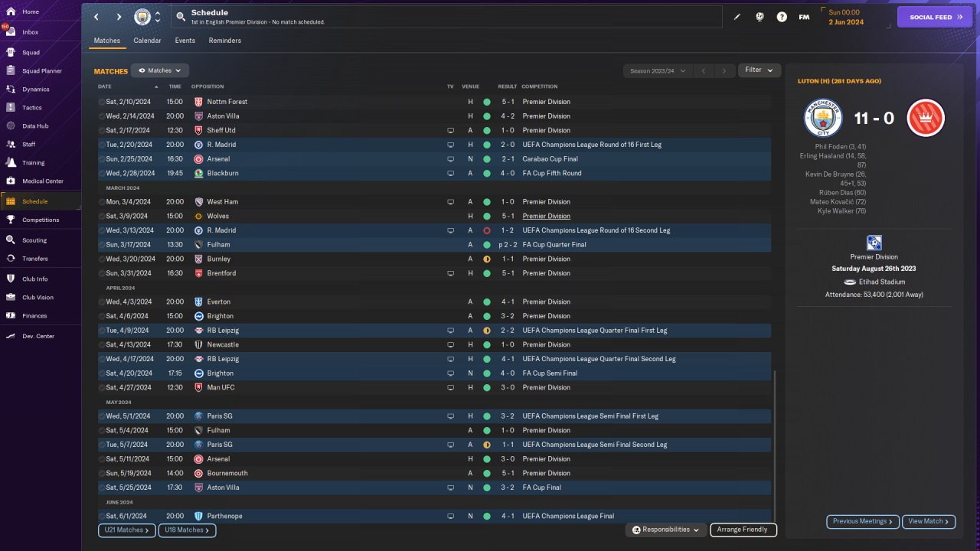980x551 pixels.
Task: Open the FM menu button
Action: (x=804, y=17)
